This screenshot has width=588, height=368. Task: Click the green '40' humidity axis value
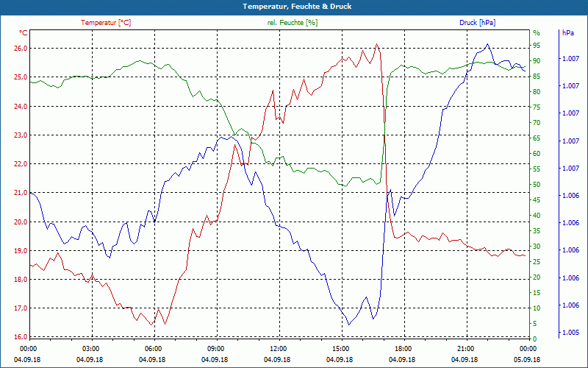[x=537, y=216]
